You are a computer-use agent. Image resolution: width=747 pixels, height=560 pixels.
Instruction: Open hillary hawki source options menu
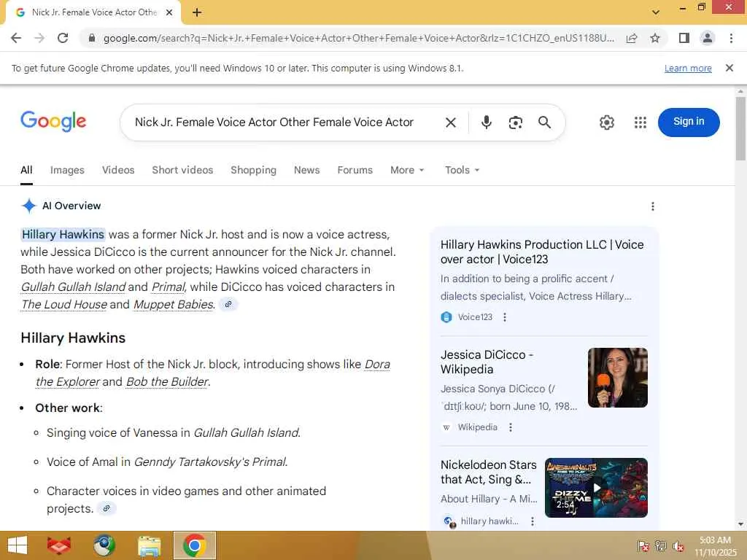point(532,521)
